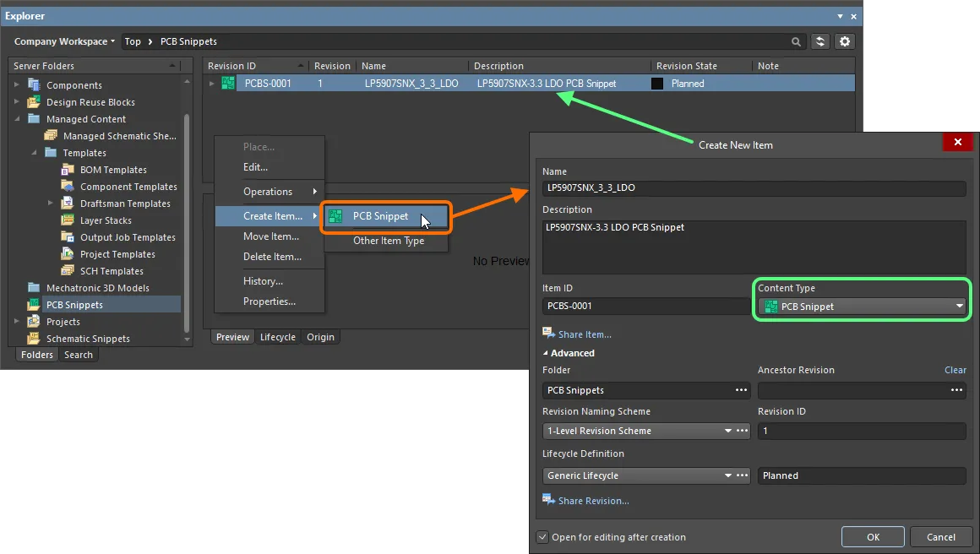Click the Layer Stacks folder icon
980x554 pixels.
(x=68, y=220)
